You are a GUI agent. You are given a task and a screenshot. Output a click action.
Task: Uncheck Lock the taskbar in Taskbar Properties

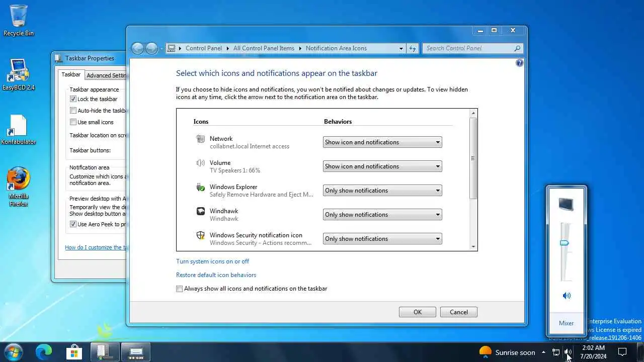coord(73,99)
